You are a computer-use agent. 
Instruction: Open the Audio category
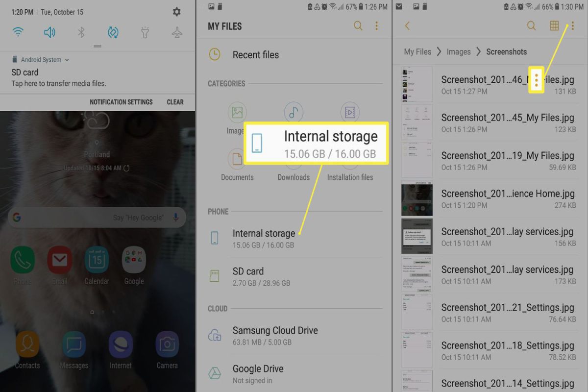click(294, 113)
